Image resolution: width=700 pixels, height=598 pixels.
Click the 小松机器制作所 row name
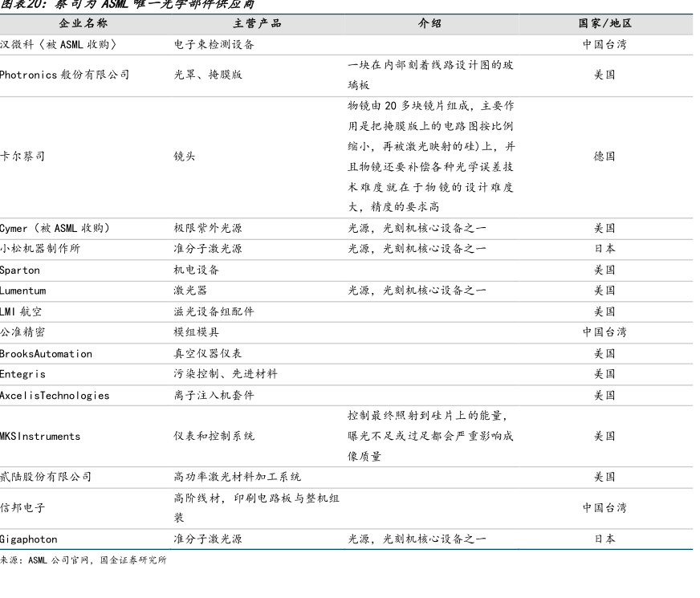(40, 249)
